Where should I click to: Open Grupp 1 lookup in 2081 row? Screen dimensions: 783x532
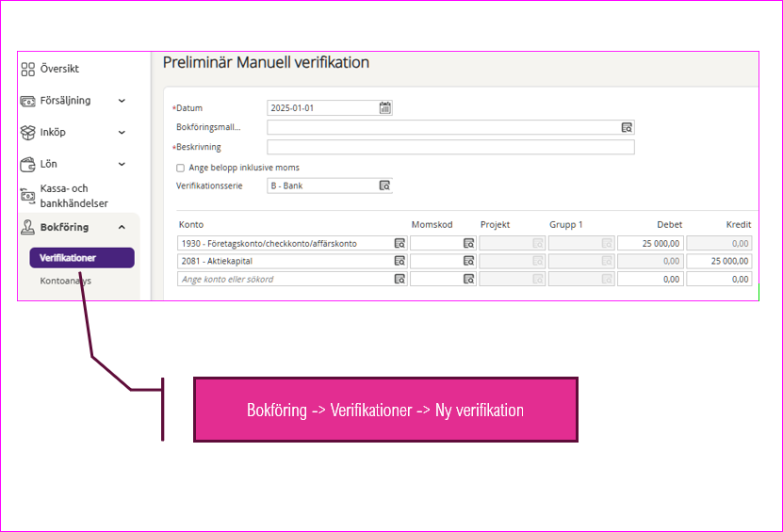point(607,261)
